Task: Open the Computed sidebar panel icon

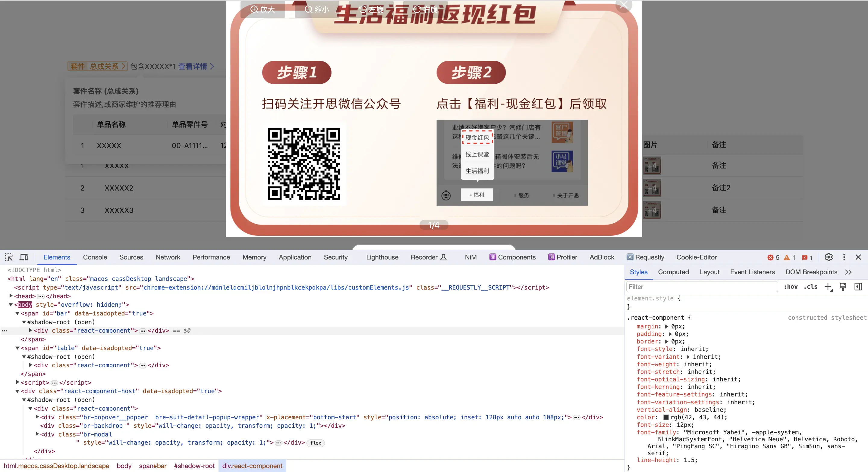Action: 858,287
